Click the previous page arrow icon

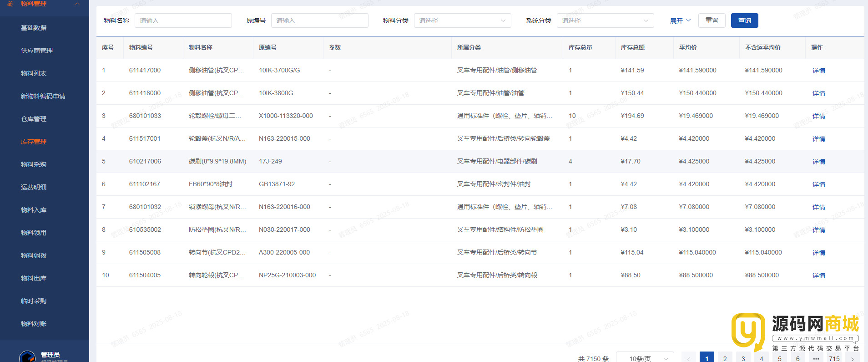point(688,358)
